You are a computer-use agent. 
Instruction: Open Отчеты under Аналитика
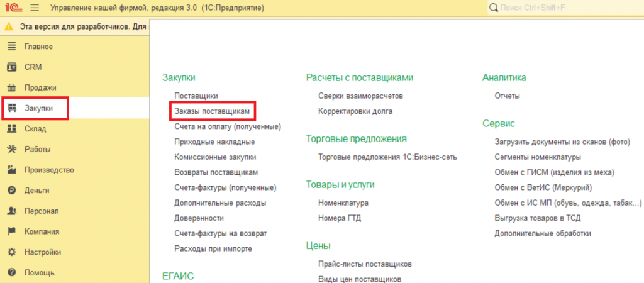pos(508,96)
